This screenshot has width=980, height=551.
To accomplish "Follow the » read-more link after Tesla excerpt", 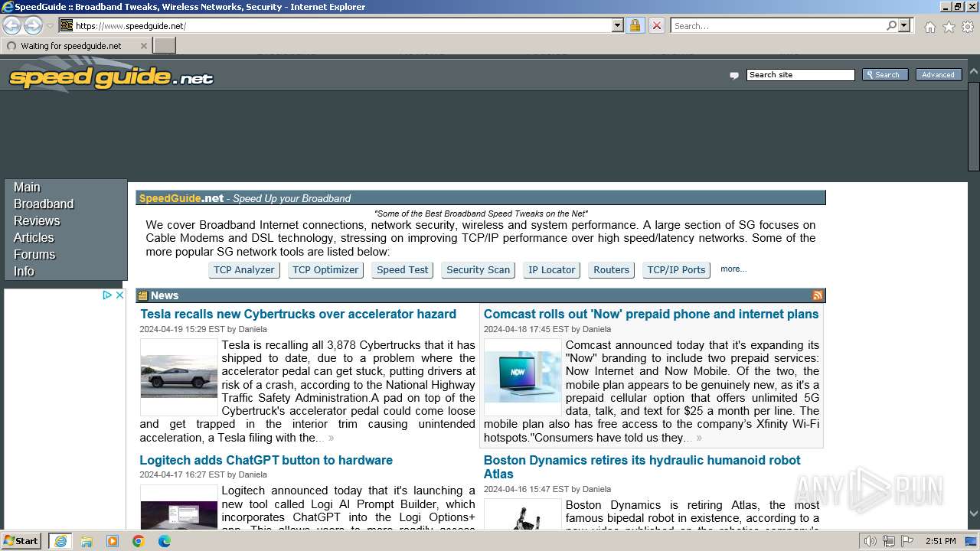I will tap(331, 439).
